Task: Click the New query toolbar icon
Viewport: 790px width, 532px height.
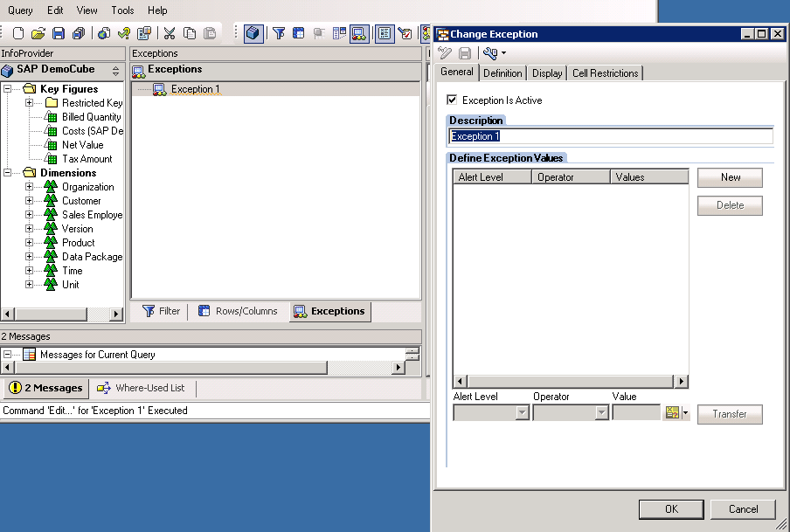Action: (x=18, y=33)
